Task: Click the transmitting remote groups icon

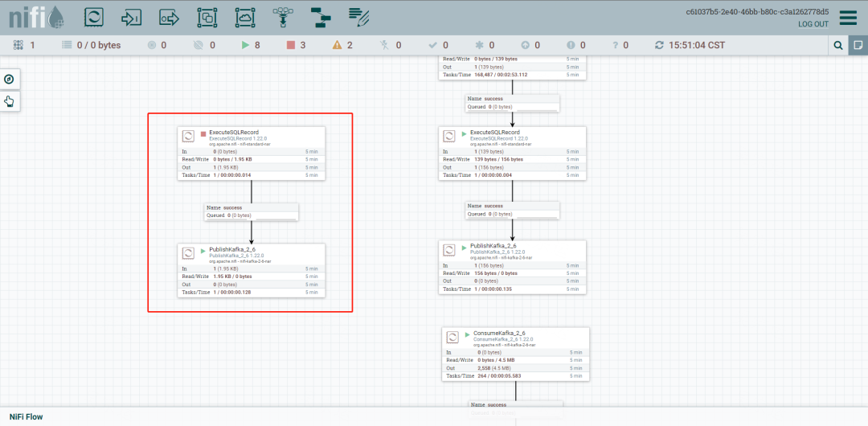Action: 152,46
